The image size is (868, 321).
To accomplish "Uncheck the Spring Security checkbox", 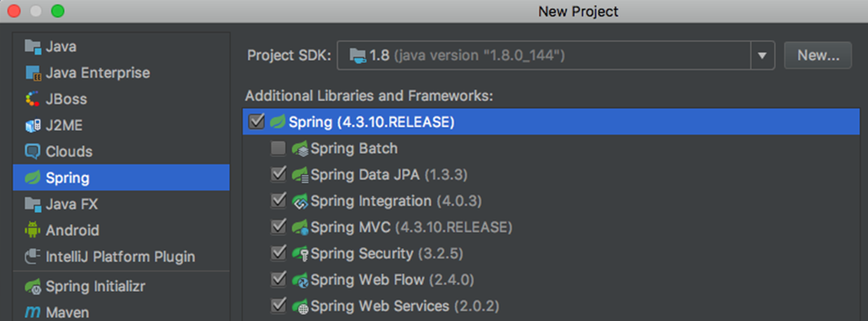I will [x=279, y=253].
